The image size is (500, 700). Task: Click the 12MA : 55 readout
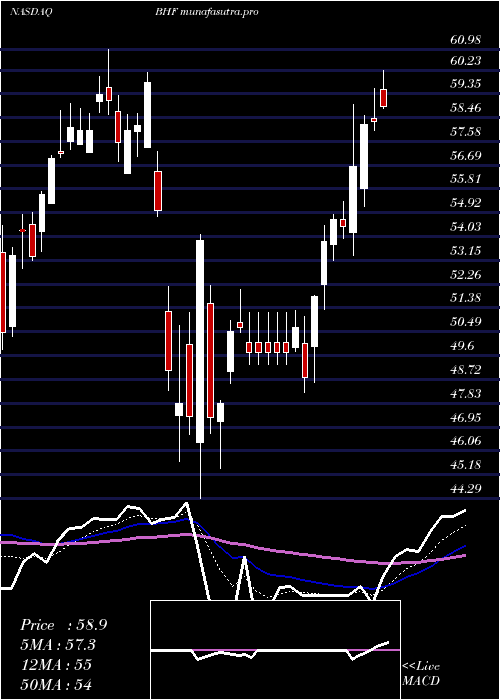coord(56,664)
